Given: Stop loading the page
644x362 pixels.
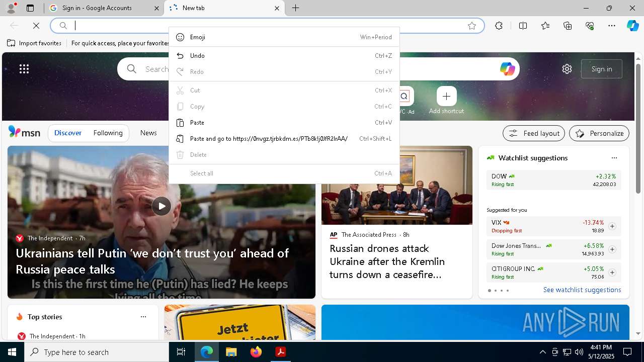Looking at the screenshot, I should coord(36,26).
